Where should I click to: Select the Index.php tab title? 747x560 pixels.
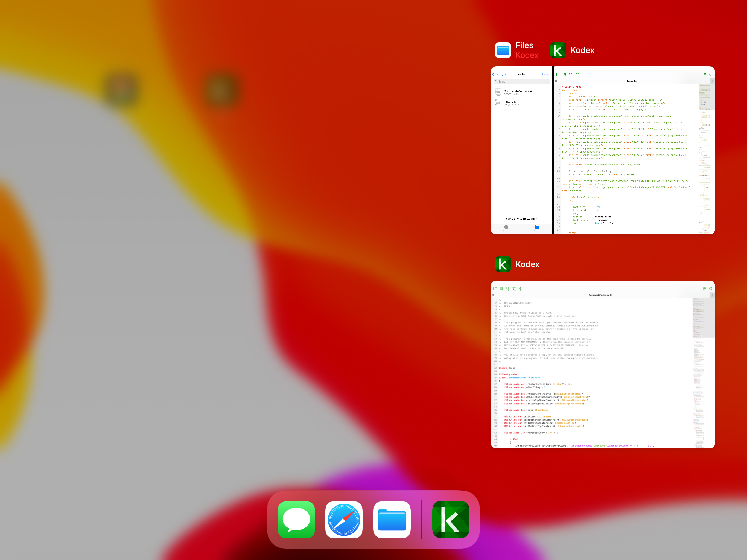(632, 81)
